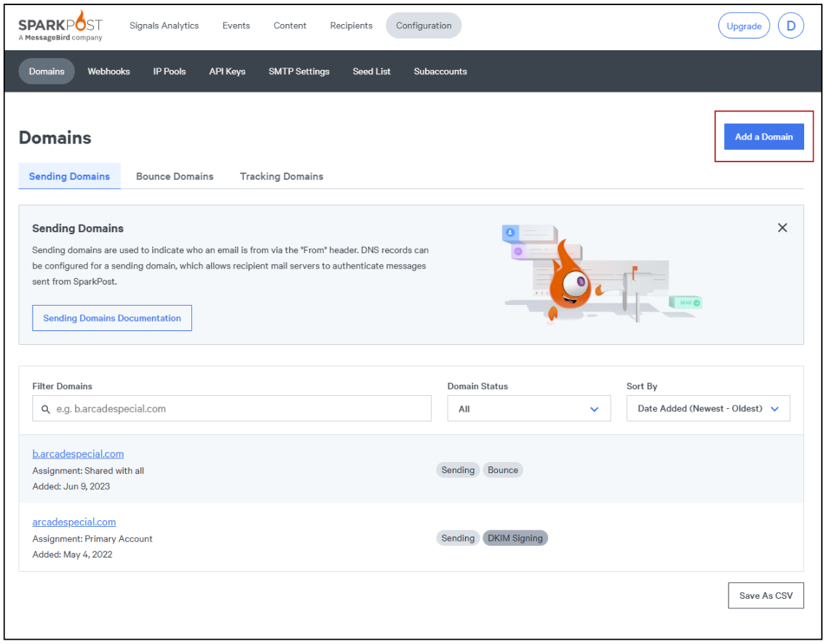This screenshot has width=826, height=644.
Task: Open the IP Pools section
Action: [169, 71]
